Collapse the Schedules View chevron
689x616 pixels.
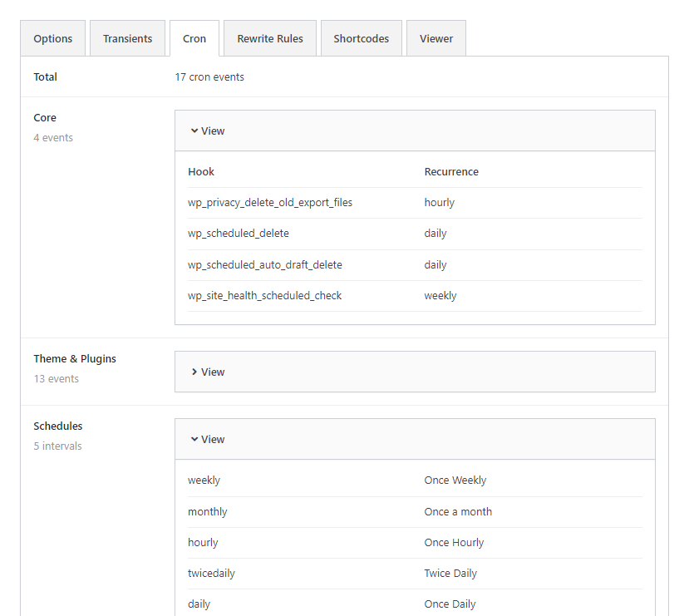click(x=194, y=439)
